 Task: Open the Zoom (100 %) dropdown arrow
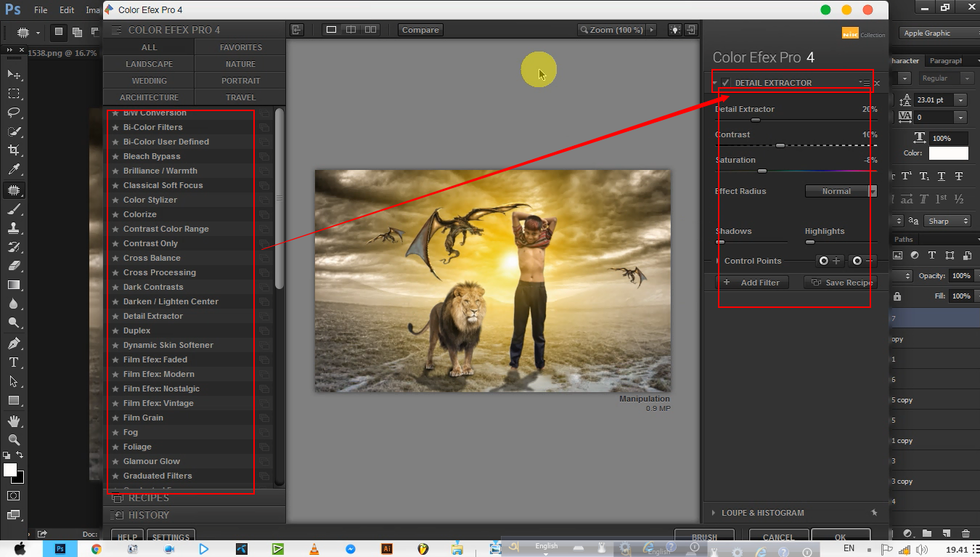[x=652, y=30]
